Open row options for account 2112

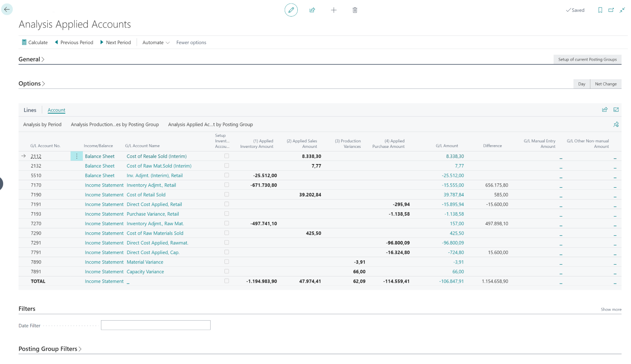pyautogui.click(x=77, y=156)
